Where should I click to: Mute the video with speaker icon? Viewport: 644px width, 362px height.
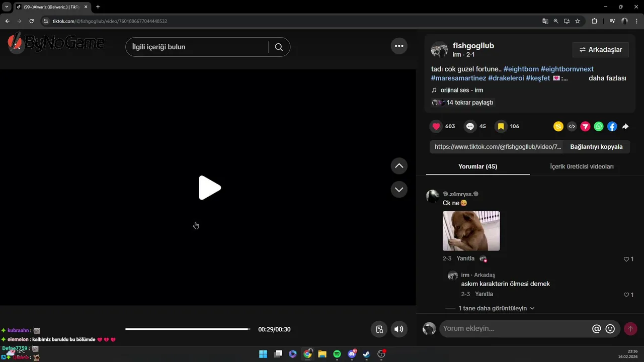pyautogui.click(x=398, y=329)
